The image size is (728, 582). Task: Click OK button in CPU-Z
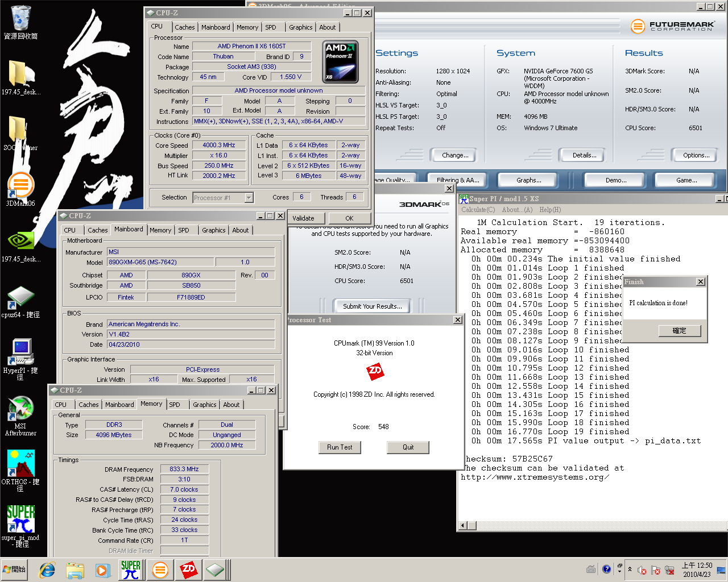349,218
